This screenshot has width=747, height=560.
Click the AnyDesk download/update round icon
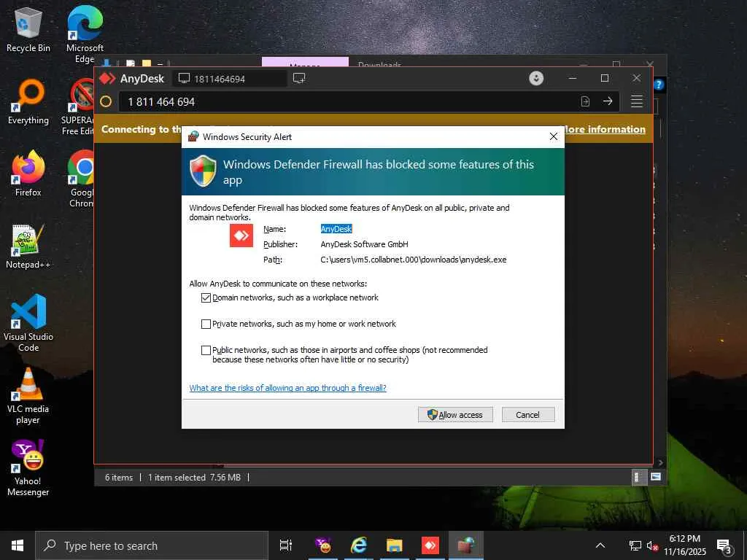point(536,78)
